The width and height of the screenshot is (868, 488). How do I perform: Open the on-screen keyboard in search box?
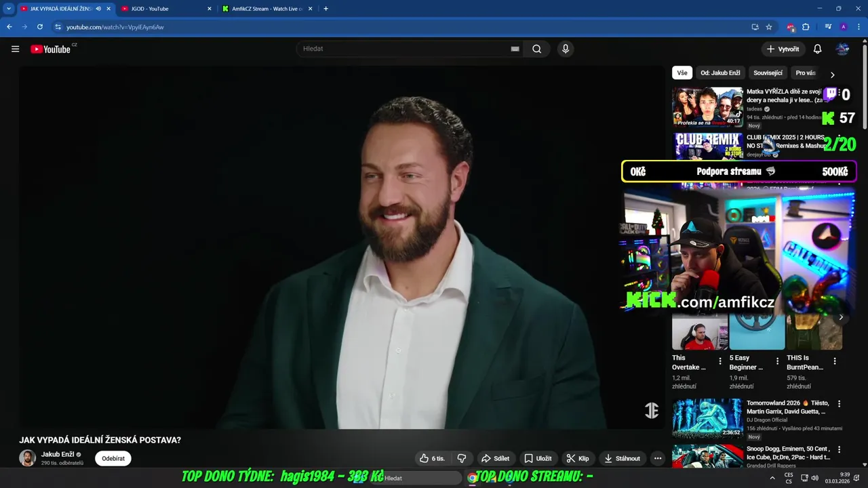pos(515,49)
